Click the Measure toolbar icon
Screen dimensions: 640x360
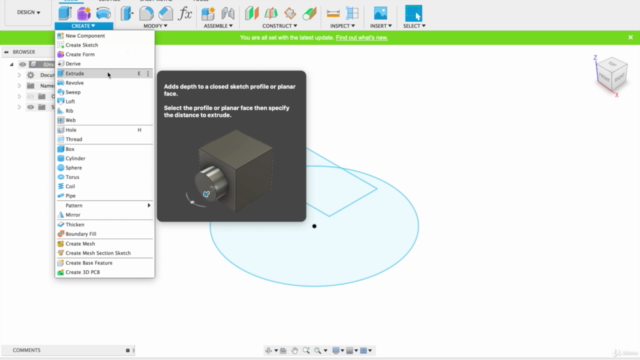333,13
